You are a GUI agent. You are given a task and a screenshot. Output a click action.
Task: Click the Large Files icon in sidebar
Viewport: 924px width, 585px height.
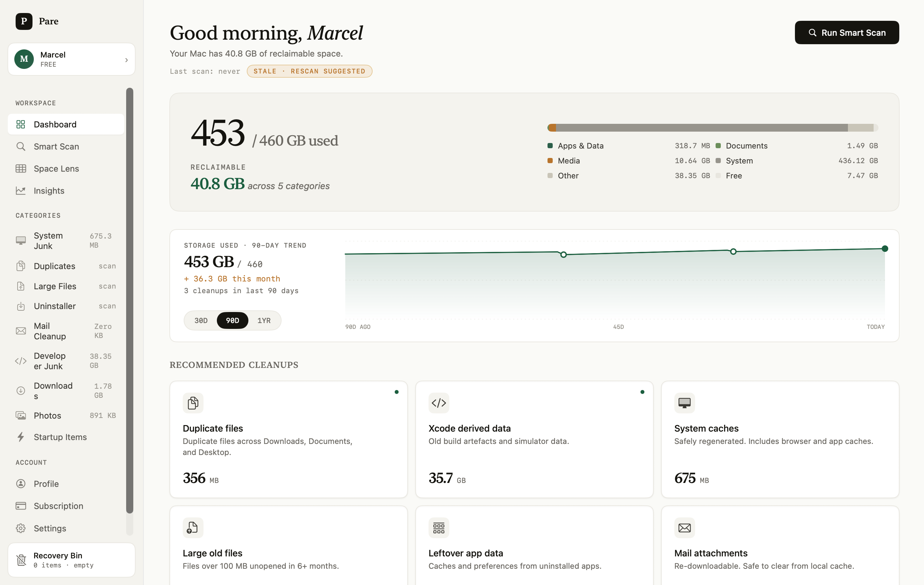click(21, 286)
